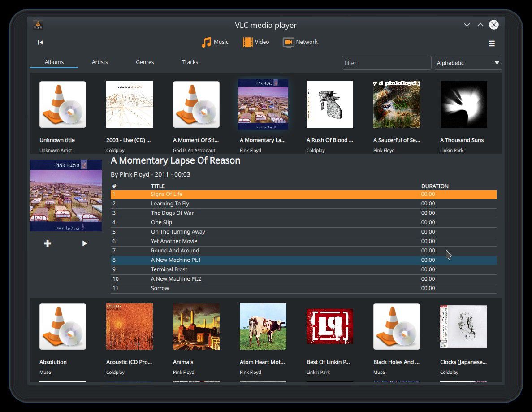The image size is (532, 412).
Task: Click Linkin Park label under A Thousand Suns
Action: pos(452,150)
